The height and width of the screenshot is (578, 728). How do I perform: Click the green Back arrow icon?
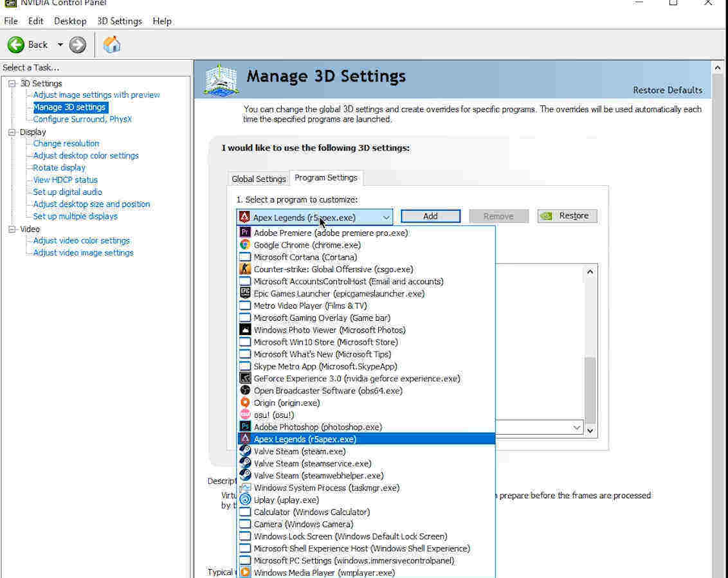pyautogui.click(x=16, y=44)
